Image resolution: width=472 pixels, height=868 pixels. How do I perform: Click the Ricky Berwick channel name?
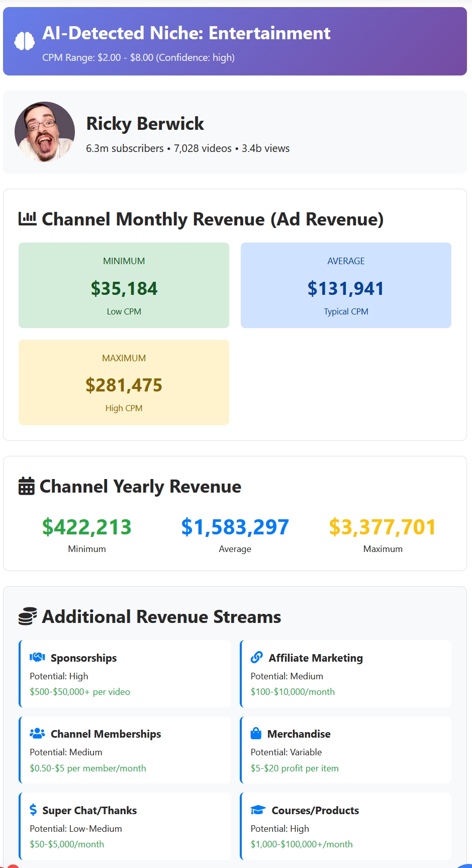[145, 124]
